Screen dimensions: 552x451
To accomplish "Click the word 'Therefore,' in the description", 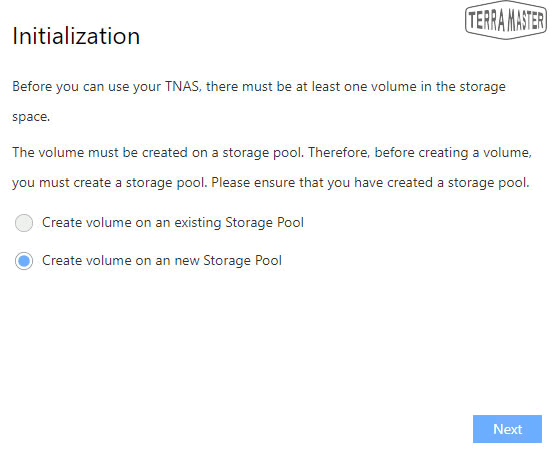I will click(x=339, y=152).
